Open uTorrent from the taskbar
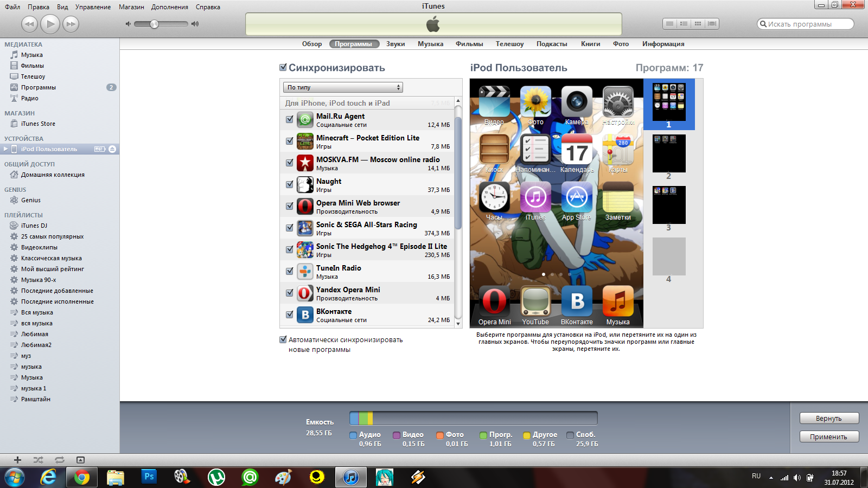This screenshot has width=868, height=488. (216, 477)
